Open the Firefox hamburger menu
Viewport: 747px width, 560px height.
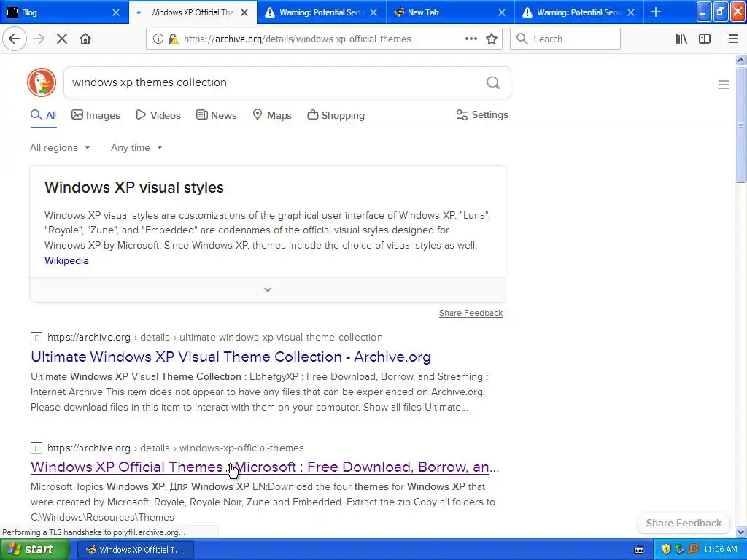732,39
